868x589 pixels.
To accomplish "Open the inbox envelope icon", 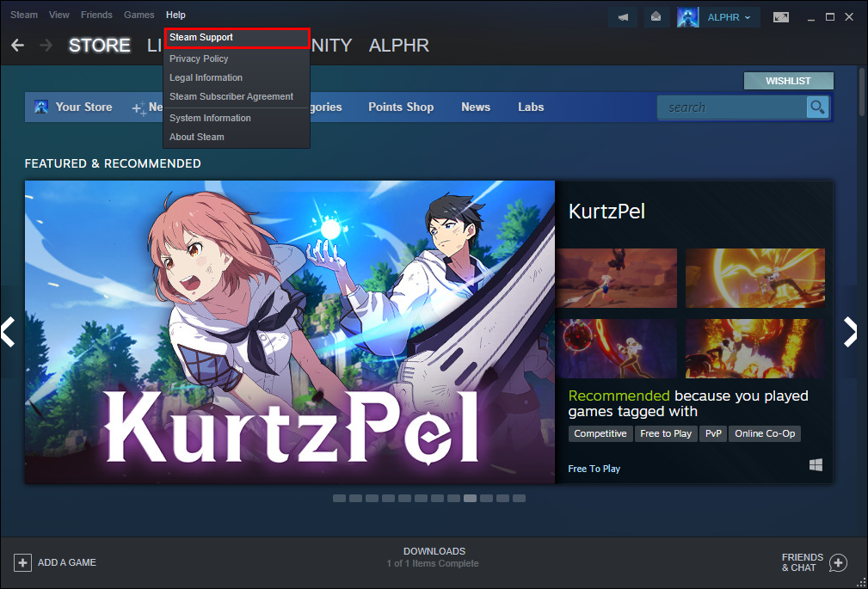I will pos(656,17).
